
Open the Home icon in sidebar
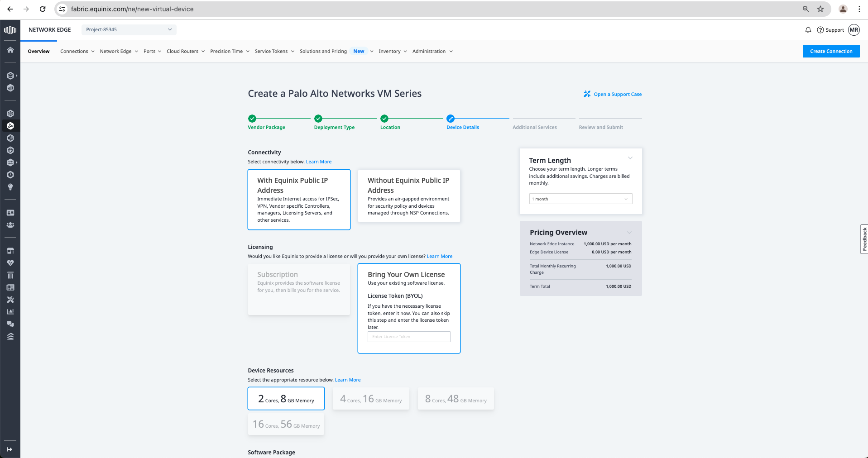pos(10,50)
